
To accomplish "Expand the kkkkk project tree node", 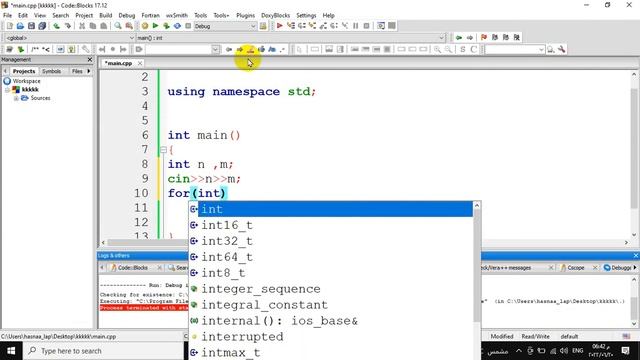I will [7, 89].
